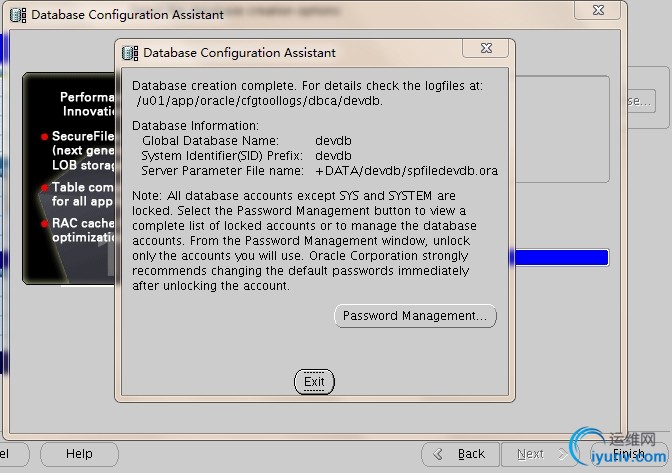Click the database icon in outer window title

coord(18,15)
